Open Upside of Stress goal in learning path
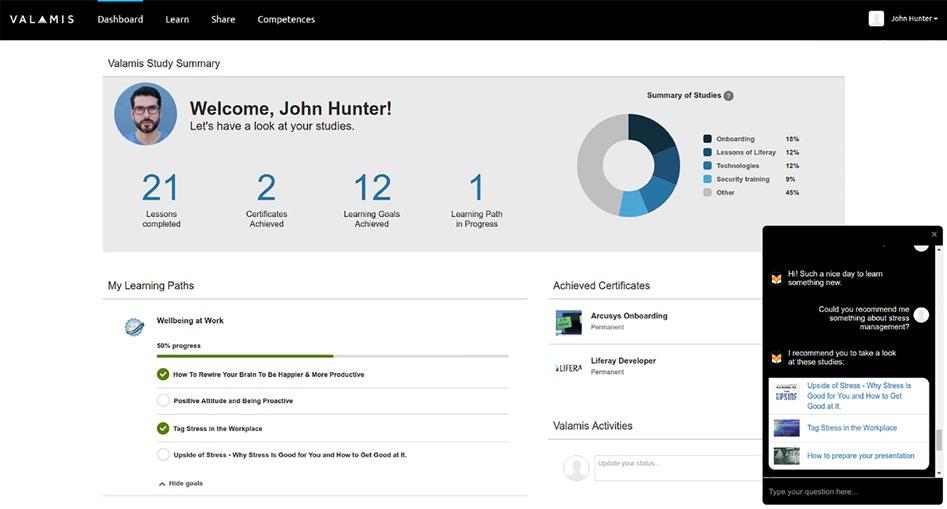Image resolution: width=947 pixels, height=509 pixels. 290,455
